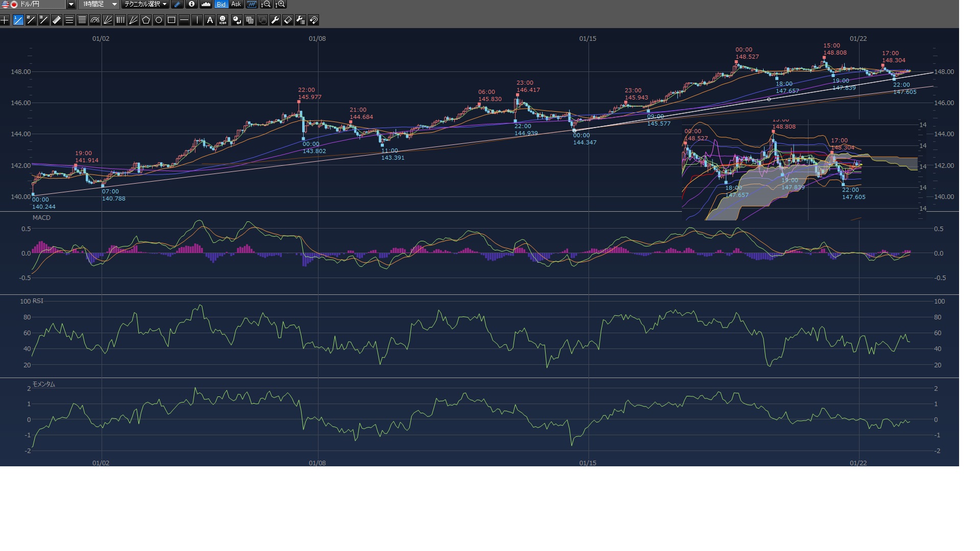The width and height of the screenshot is (980, 551).
Task: Click the pencil color edit icon
Action: [x=177, y=5]
